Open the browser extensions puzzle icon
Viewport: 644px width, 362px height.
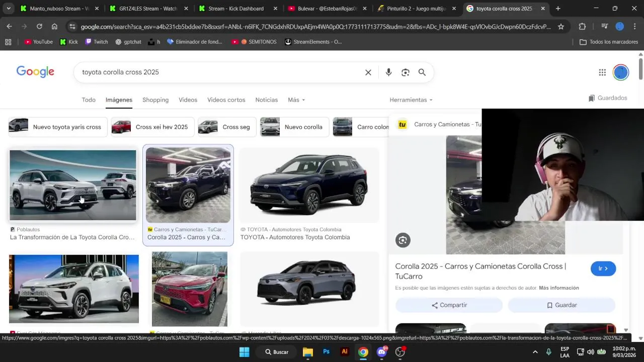(582, 27)
